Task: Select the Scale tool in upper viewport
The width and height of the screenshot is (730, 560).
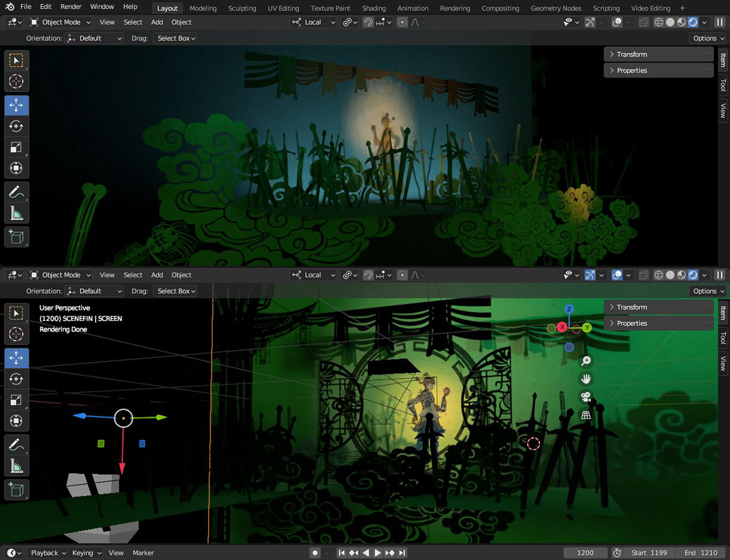Action: [16, 147]
